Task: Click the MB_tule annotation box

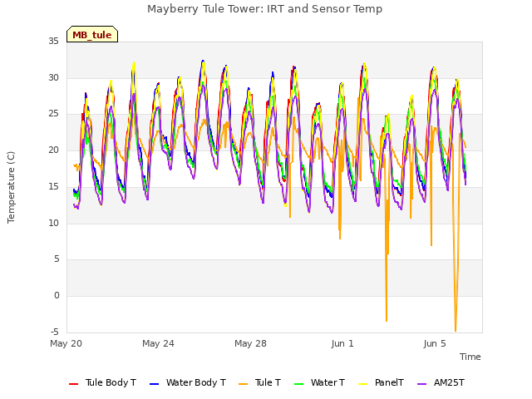Action: (92, 34)
